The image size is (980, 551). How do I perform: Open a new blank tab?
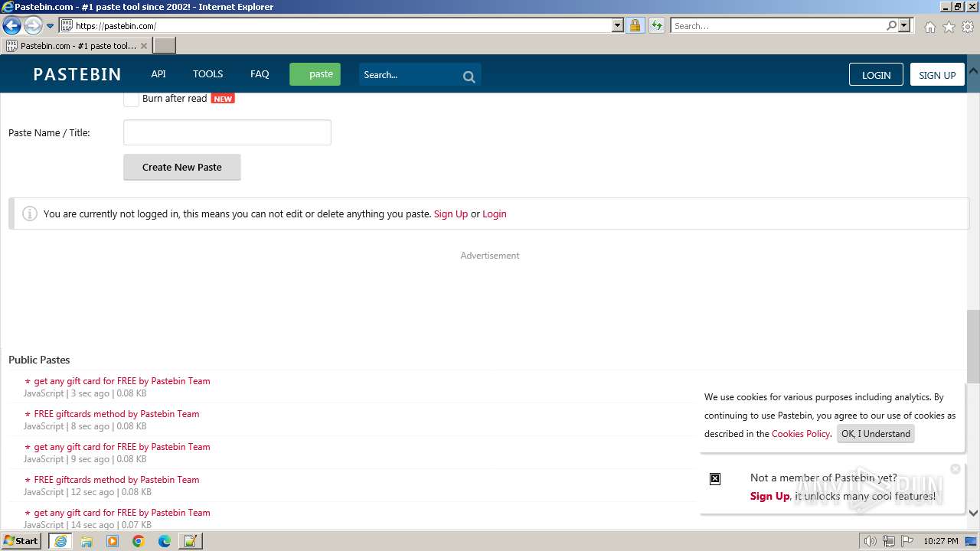point(165,46)
